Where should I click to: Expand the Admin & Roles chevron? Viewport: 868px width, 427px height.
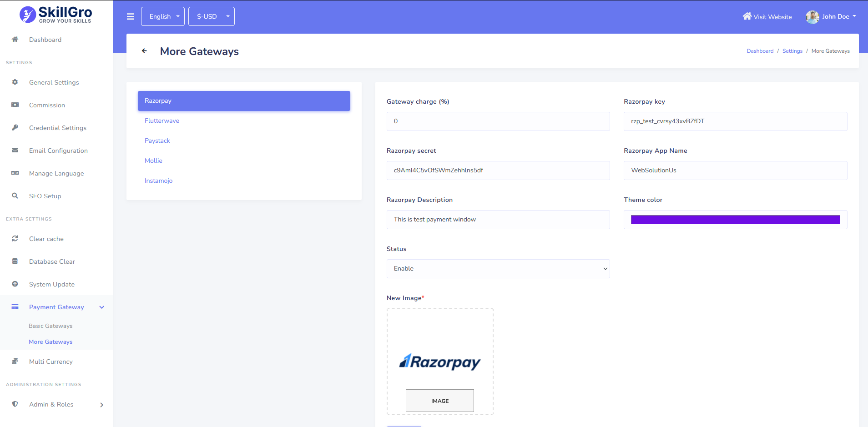click(x=102, y=405)
